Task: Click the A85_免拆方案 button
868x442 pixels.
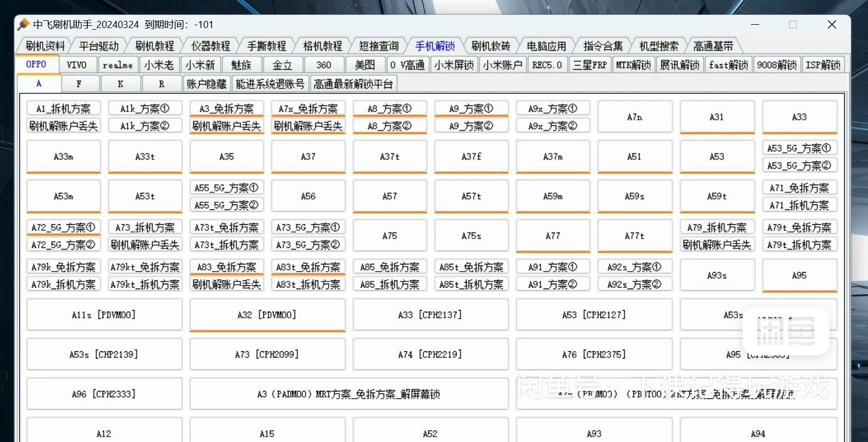Action: pos(390,267)
